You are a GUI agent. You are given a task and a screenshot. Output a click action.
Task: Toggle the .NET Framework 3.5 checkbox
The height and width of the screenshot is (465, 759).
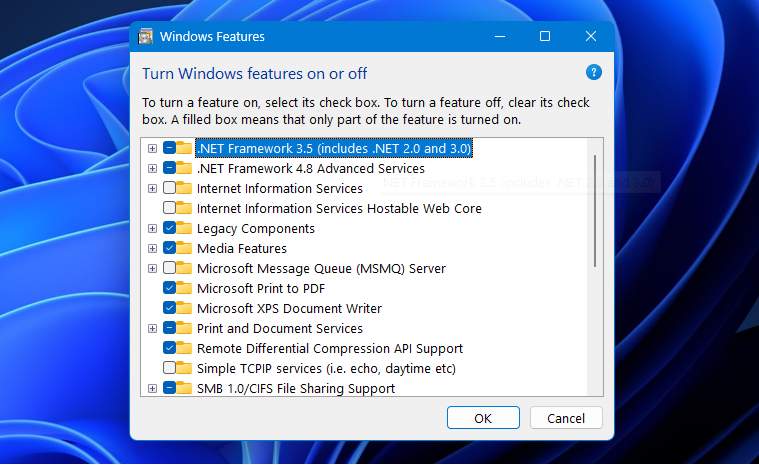pos(169,148)
